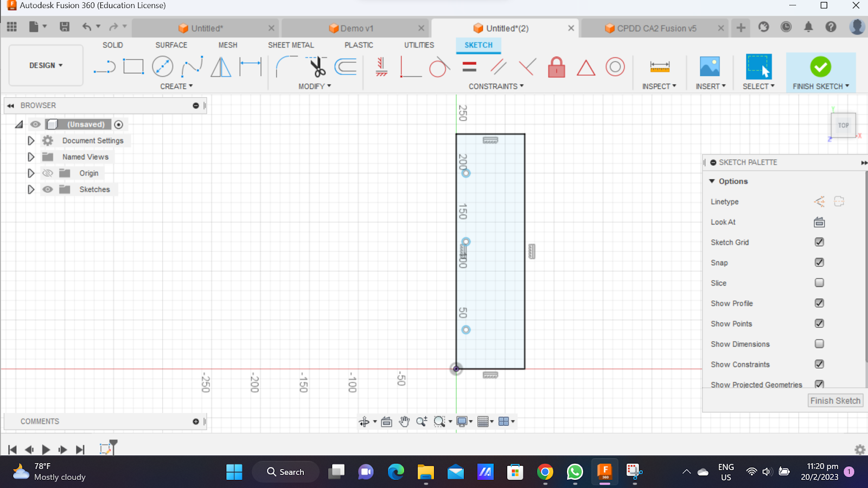Select the Offset tool

pos(346,67)
